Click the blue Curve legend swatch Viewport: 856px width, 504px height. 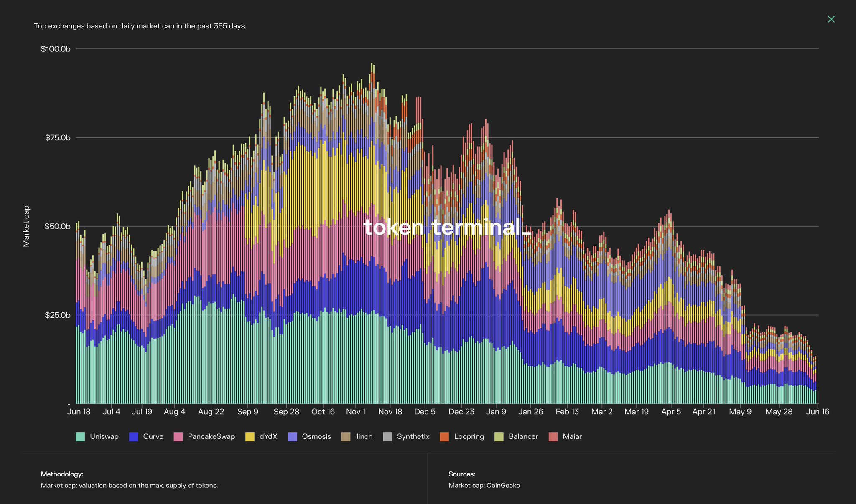(x=135, y=436)
